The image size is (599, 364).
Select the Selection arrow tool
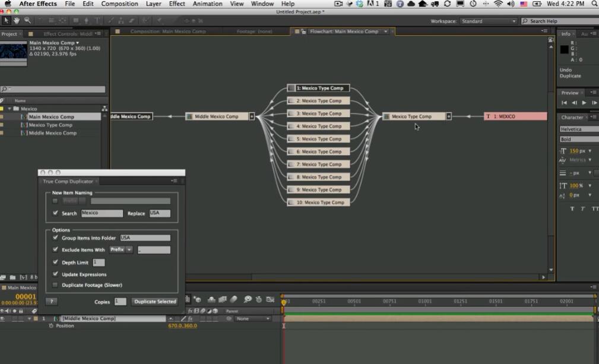6,21
